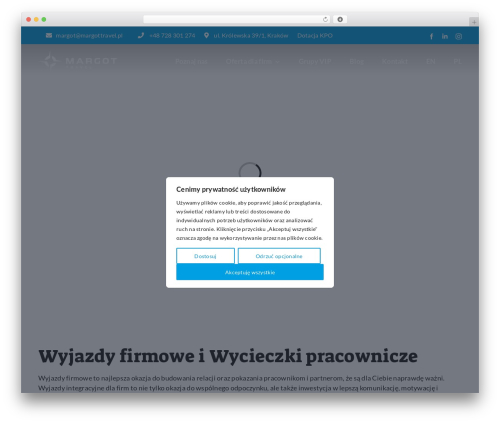Open a new browser tab with plus
Viewport: 500px width, 423px height.
[474, 22]
